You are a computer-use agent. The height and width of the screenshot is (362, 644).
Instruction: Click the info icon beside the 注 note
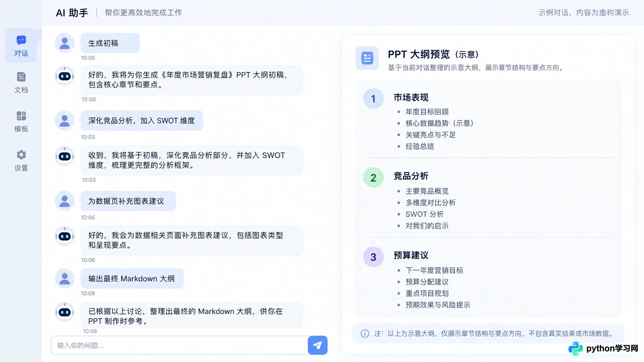coord(365,333)
